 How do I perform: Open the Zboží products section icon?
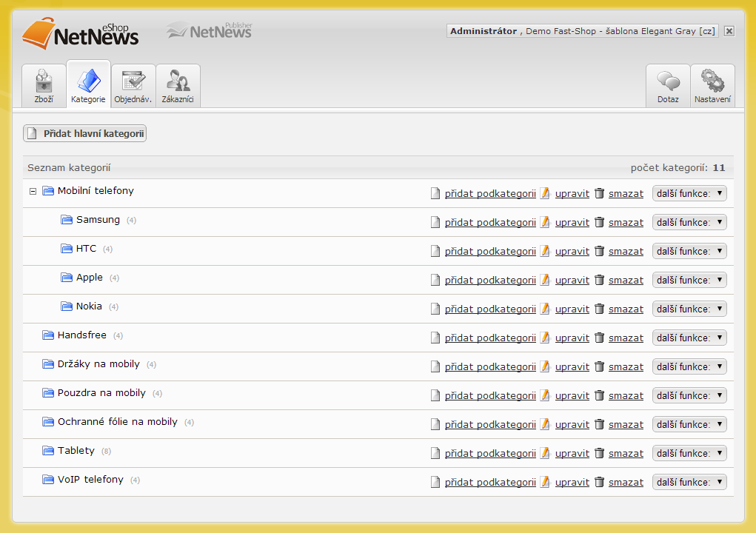click(44, 80)
